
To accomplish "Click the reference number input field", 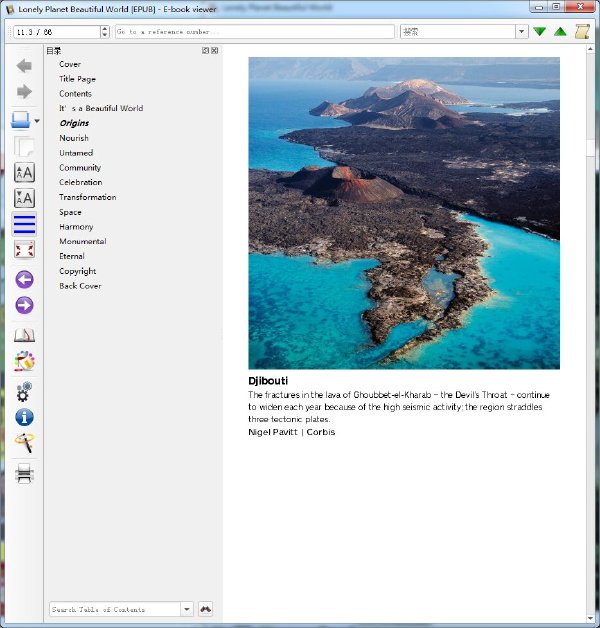I will click(255, 32).
